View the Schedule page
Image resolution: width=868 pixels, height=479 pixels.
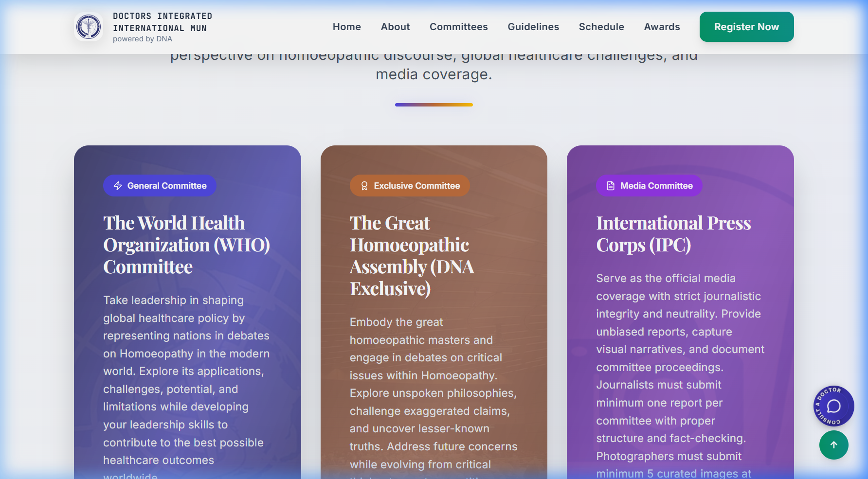click(x=601, y=27)
